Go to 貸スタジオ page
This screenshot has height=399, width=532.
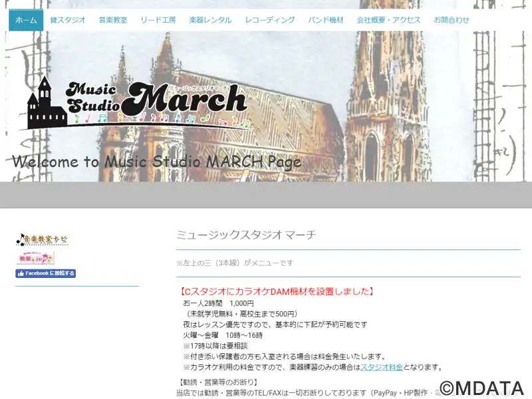tap(68, 20)
